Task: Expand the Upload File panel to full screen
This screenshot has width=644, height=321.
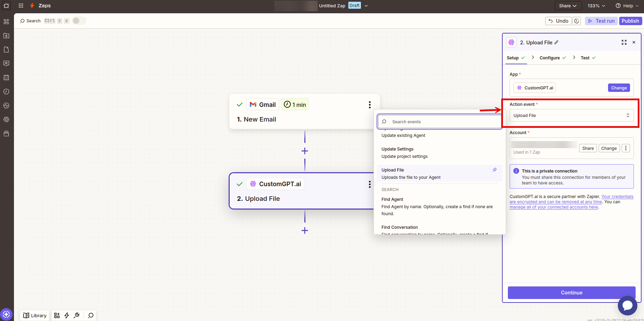Action: pyautogui.click(x=624, y=42)
